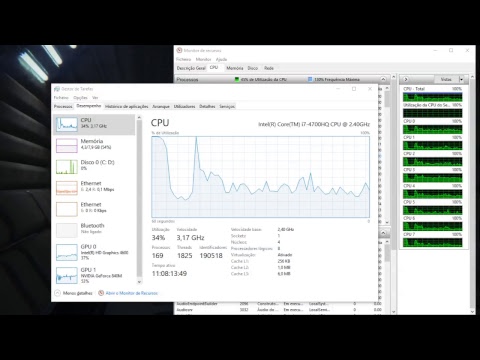Click the 34% utilization value

158,238
